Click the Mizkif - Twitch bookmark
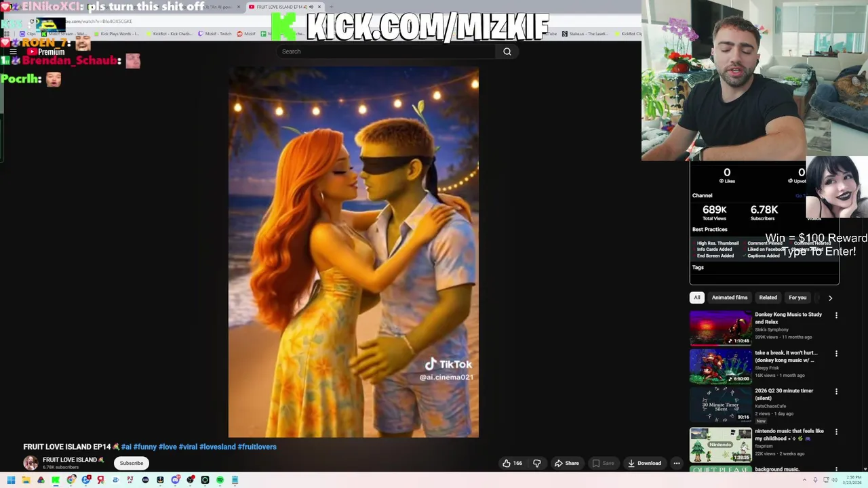Screen dimensions: 868x488 point(215,34)
